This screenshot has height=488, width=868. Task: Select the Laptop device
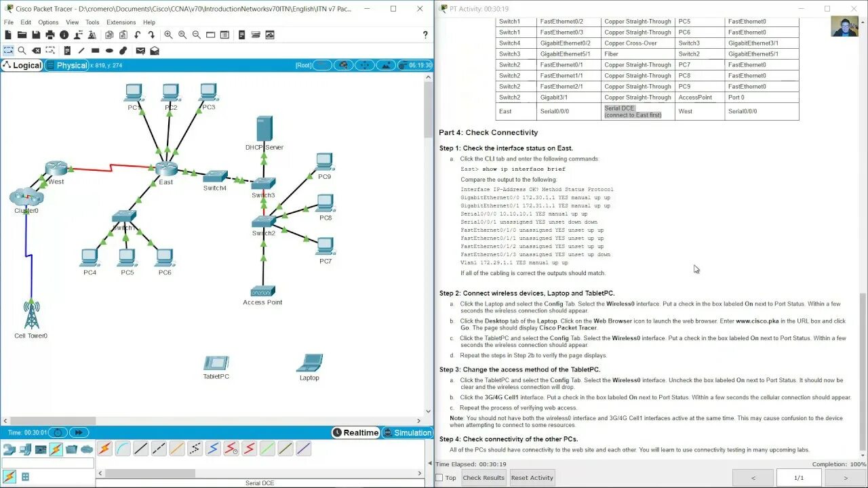[309, 363]
